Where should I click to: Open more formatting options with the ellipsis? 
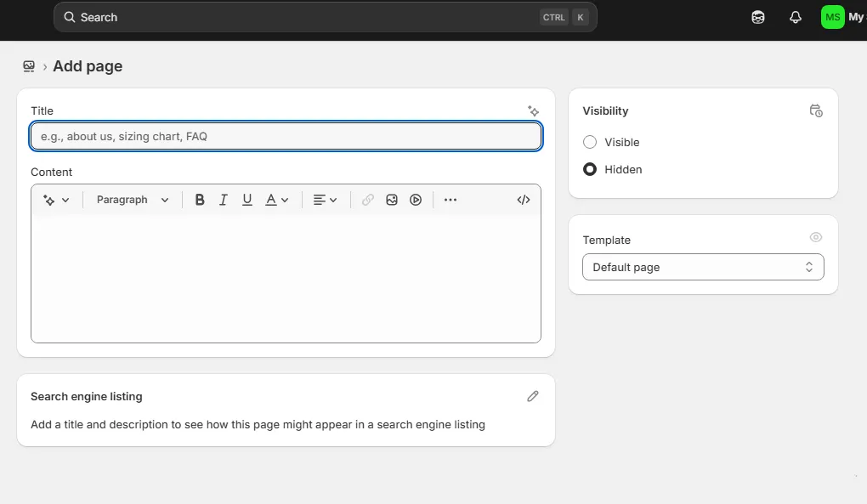tap(450, 199)
